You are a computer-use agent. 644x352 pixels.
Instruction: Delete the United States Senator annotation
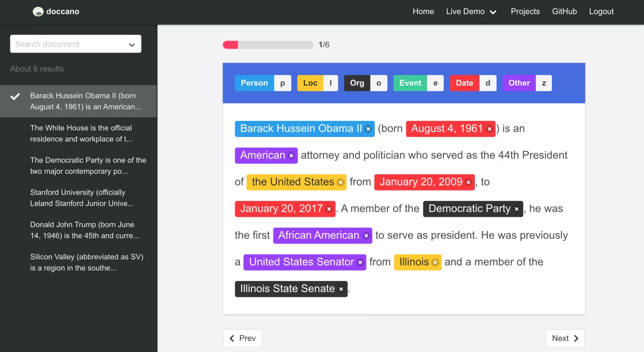click(360, 262)
